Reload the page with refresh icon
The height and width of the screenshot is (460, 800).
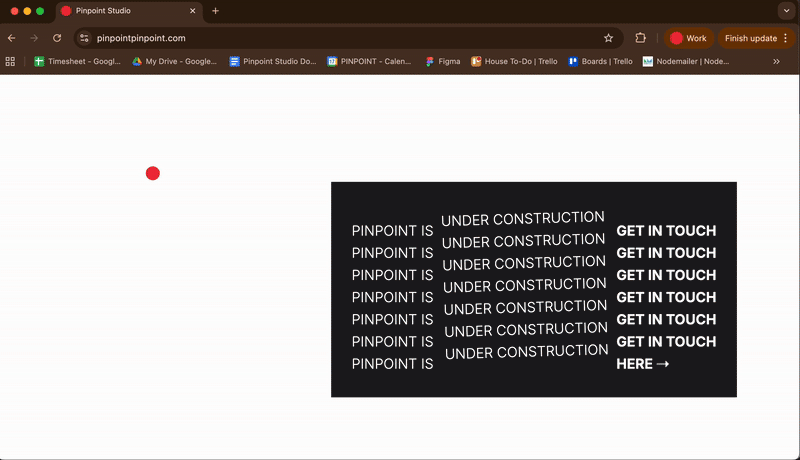click(x=57, y=38)
